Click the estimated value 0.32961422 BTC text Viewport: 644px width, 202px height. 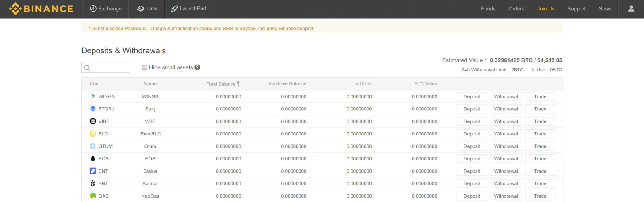511,60
